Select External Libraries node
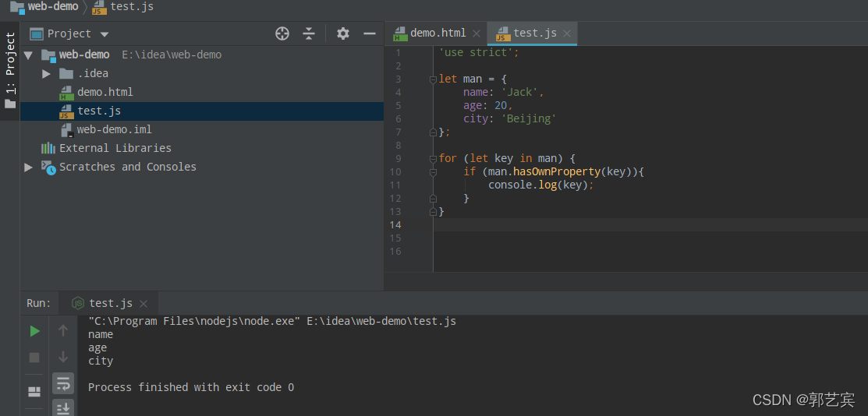 [115, 148]
